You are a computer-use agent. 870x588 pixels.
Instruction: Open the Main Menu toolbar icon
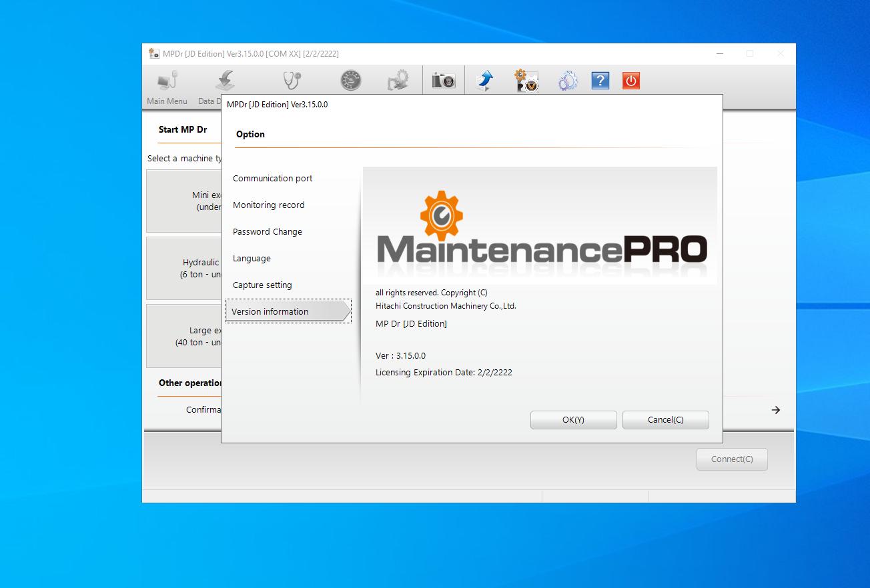point(166,79)
